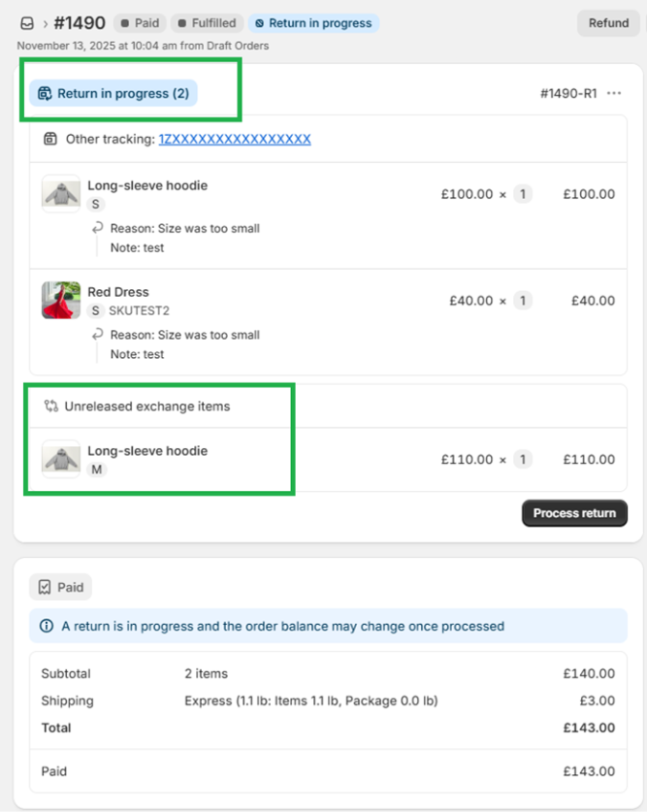Click the info icon in return banner
Image resolution: width=647 pixels, height=812 pixels.
[47, 626]
